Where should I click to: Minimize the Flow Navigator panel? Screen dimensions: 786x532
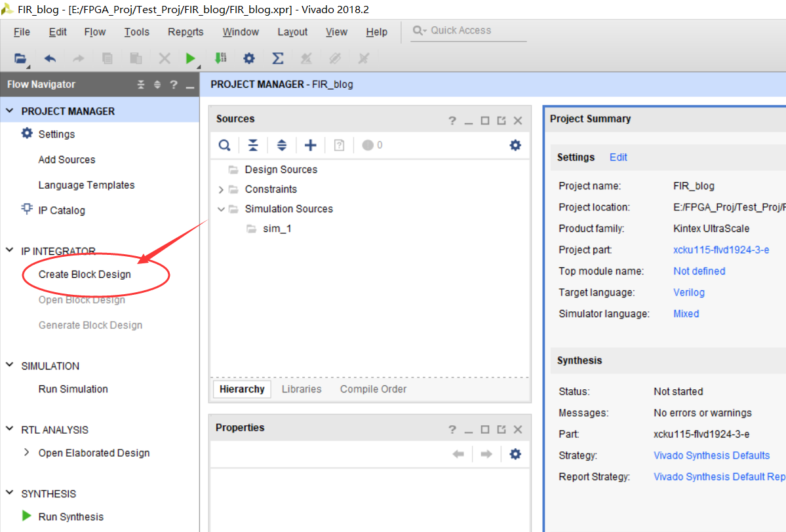(190, 86)
